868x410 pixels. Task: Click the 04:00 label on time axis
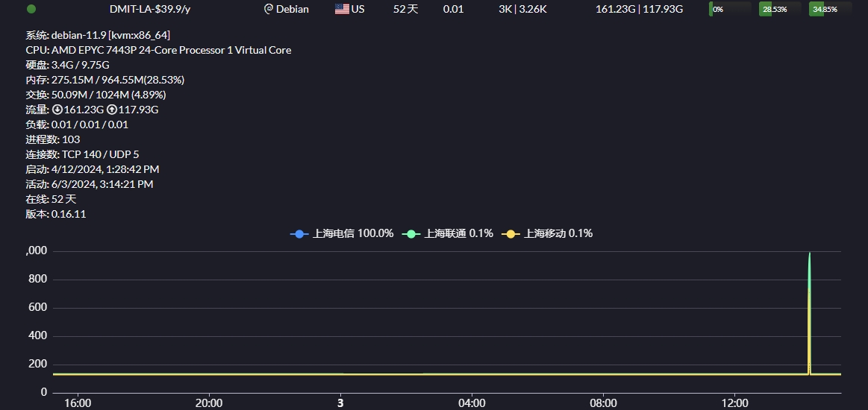pos(472,403)
